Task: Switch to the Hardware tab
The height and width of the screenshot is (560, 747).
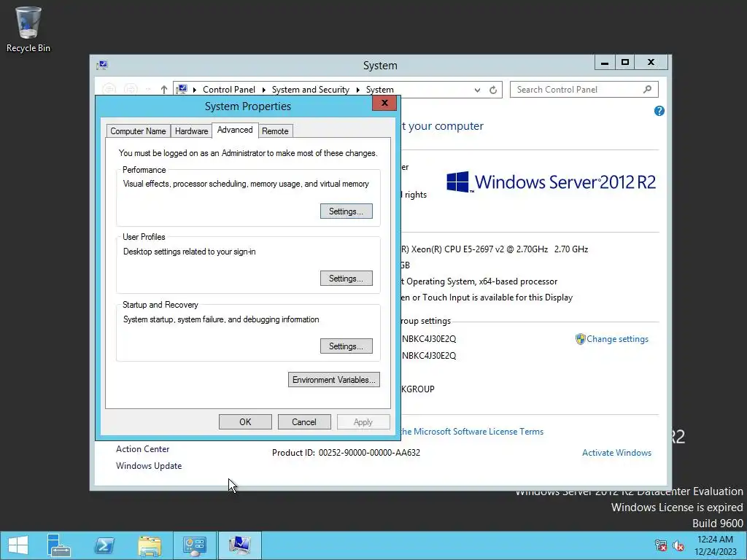Action: 192,131
